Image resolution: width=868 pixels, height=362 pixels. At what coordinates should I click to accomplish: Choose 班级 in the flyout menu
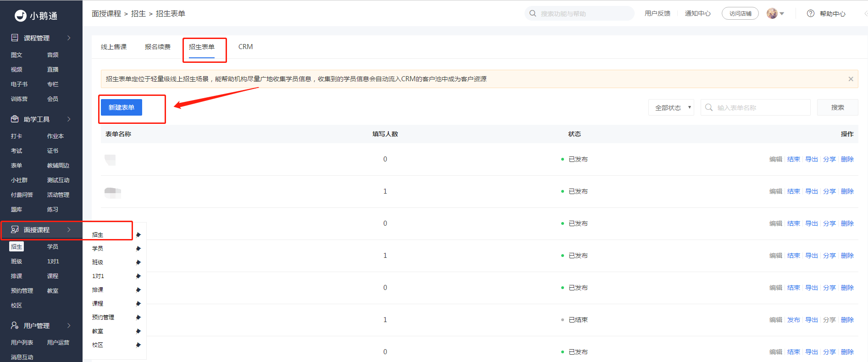click(x=98, y=262)
